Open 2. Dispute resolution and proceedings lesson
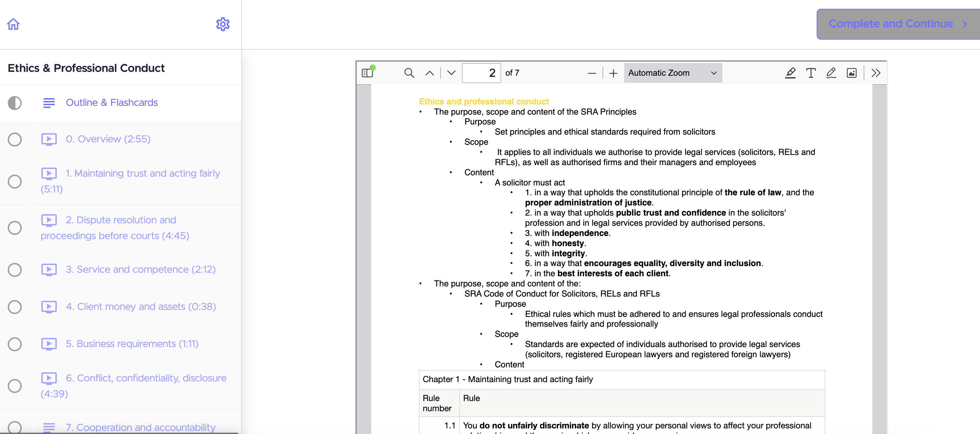980x434 pixels. coord(115,228)
